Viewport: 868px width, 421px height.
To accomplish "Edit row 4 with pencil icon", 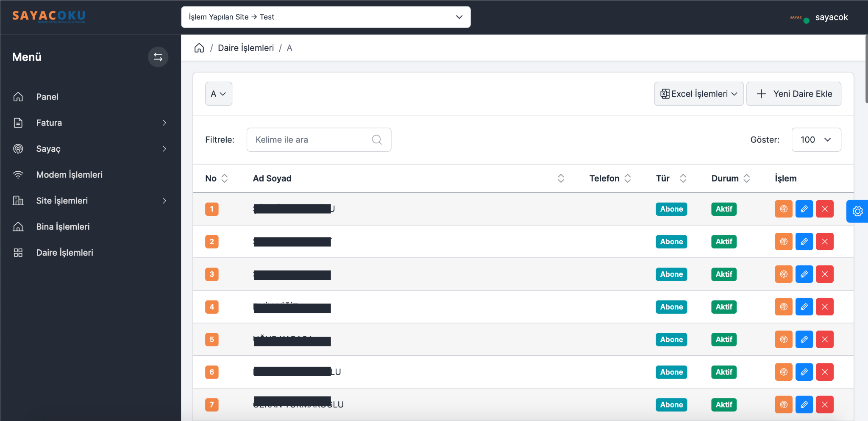I will click(804, 307).
